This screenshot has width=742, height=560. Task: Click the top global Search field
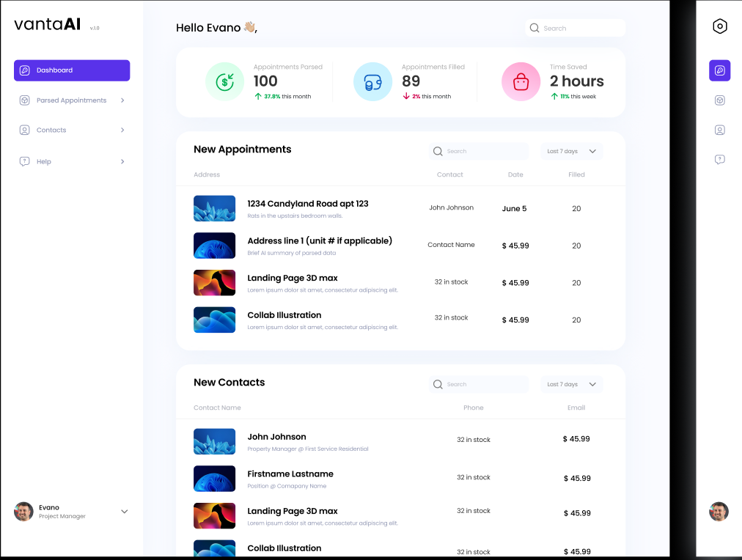point(576,28)
